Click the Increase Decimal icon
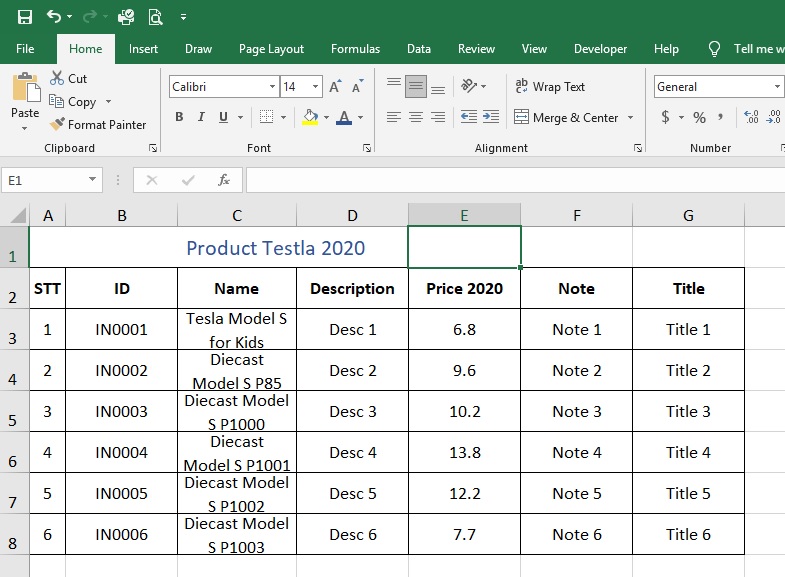This screenshot has width=785, height=577. pos(751,117)
